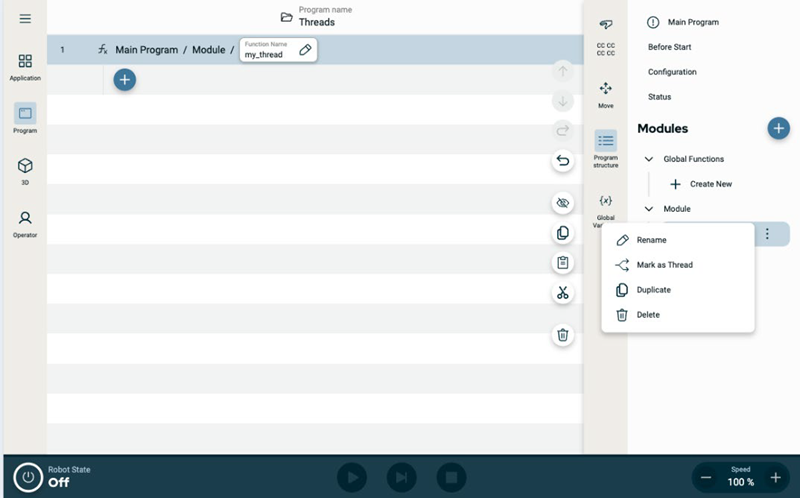Choose Duplicate in the context menu
The width and height of the screenshot is (800, 498).
point(653,290)
